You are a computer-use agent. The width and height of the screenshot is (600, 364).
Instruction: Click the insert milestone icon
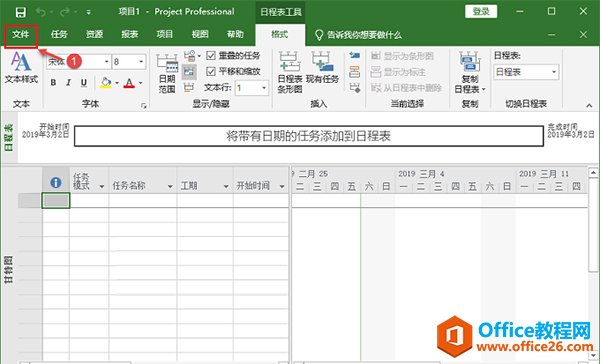(355, 88)
